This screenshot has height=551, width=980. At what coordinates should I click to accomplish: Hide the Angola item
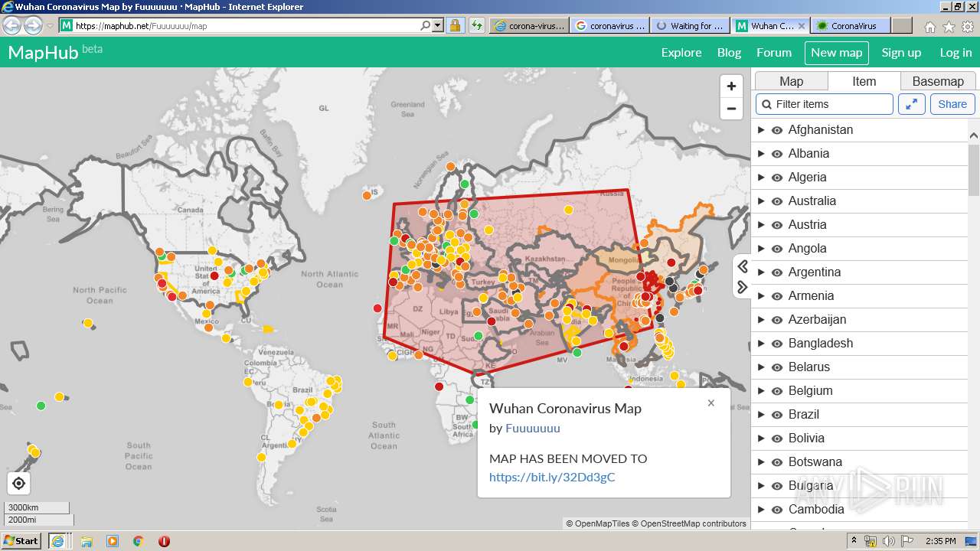pos(777,249)
